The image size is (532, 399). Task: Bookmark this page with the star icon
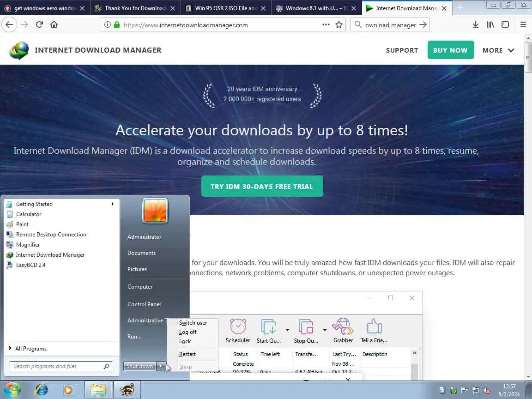339,24
